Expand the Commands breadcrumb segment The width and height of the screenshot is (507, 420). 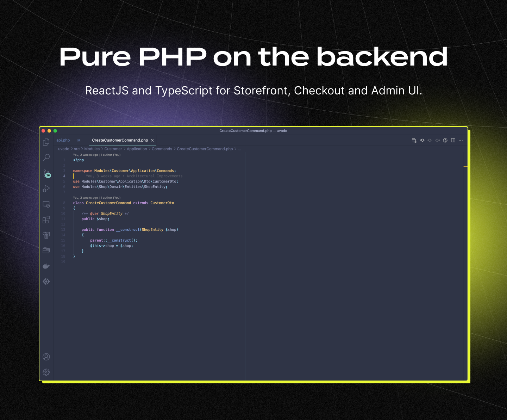[162, 149]
